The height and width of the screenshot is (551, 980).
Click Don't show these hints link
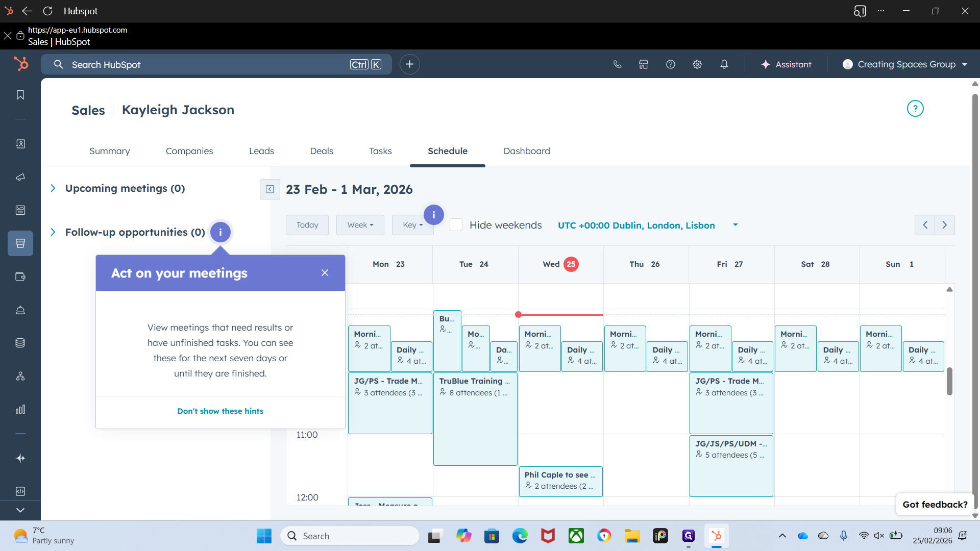tap(220, 411)
